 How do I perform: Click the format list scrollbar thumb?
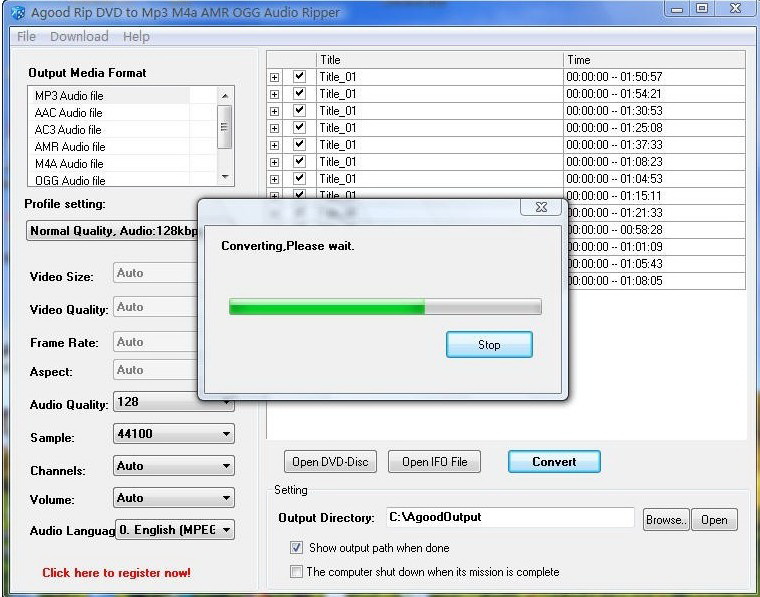tap(224, 127)
